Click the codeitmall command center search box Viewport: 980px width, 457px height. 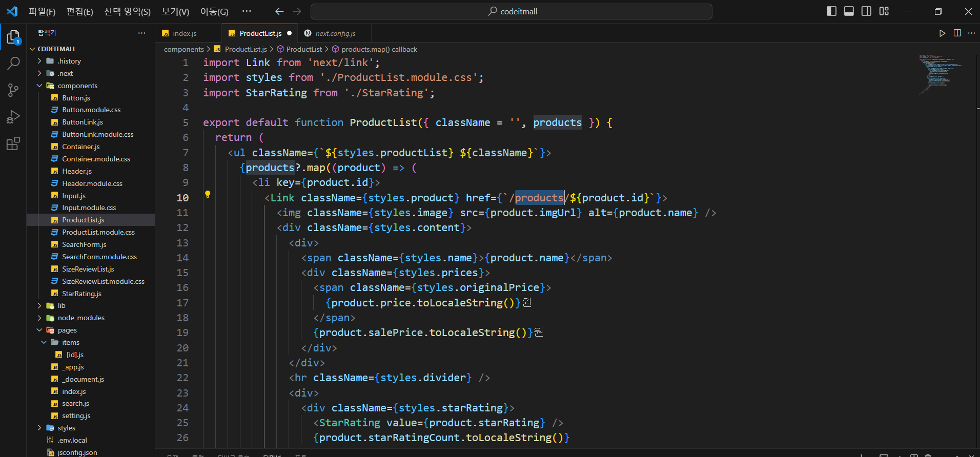pos(512,11)
